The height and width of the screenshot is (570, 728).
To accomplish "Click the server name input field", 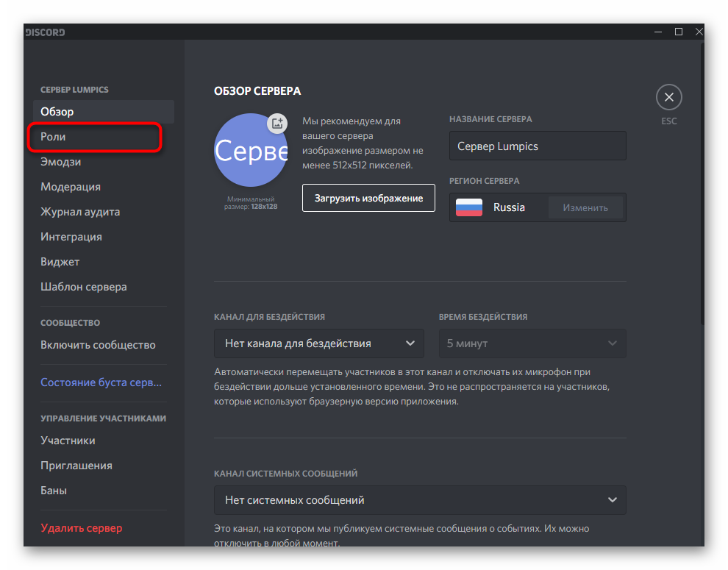I will 538,146.
